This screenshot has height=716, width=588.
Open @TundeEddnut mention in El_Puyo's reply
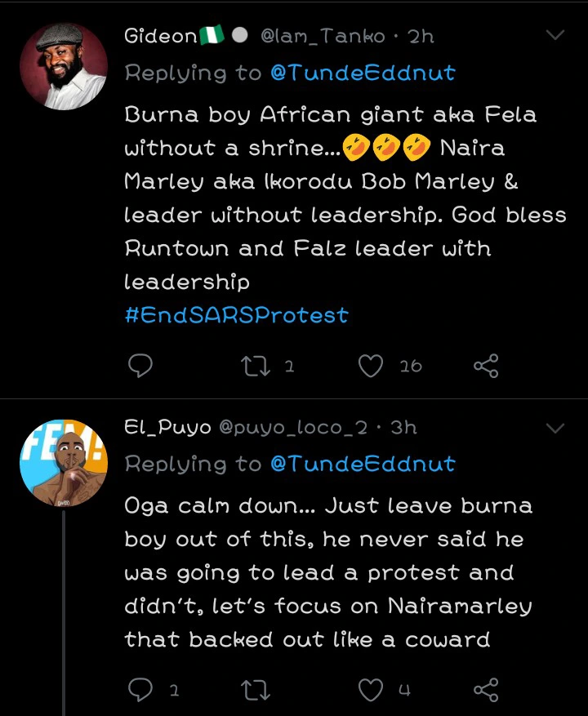[x=363, y=464]
